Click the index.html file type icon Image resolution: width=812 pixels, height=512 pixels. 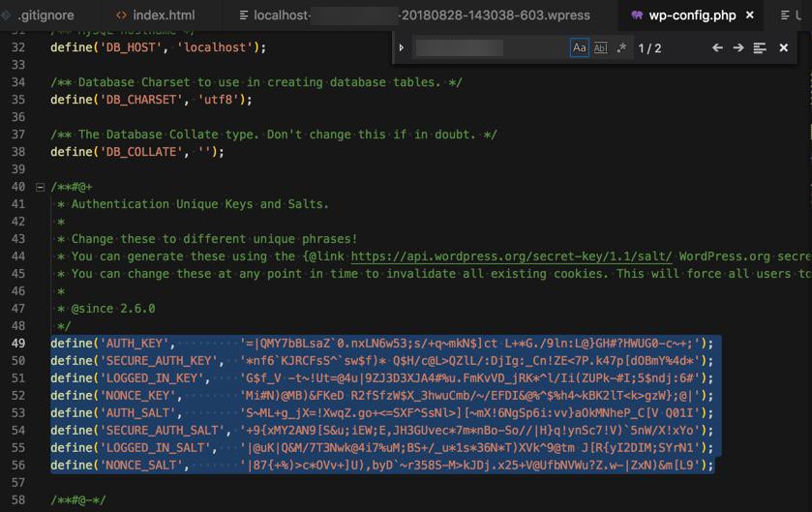(121, 15)
